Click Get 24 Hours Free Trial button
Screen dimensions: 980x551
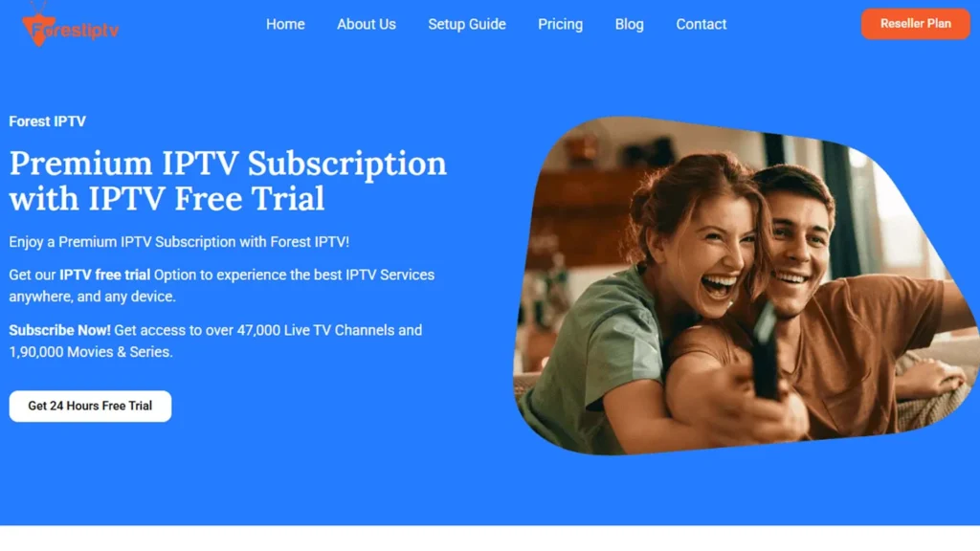90,406
